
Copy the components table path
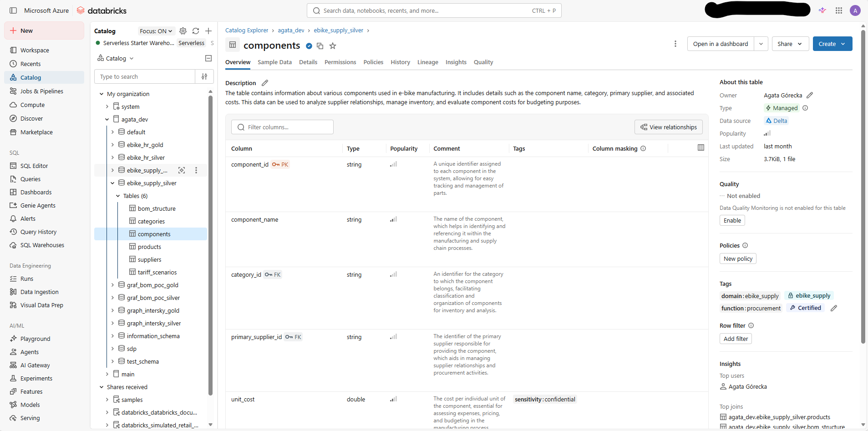coord(320,46)
